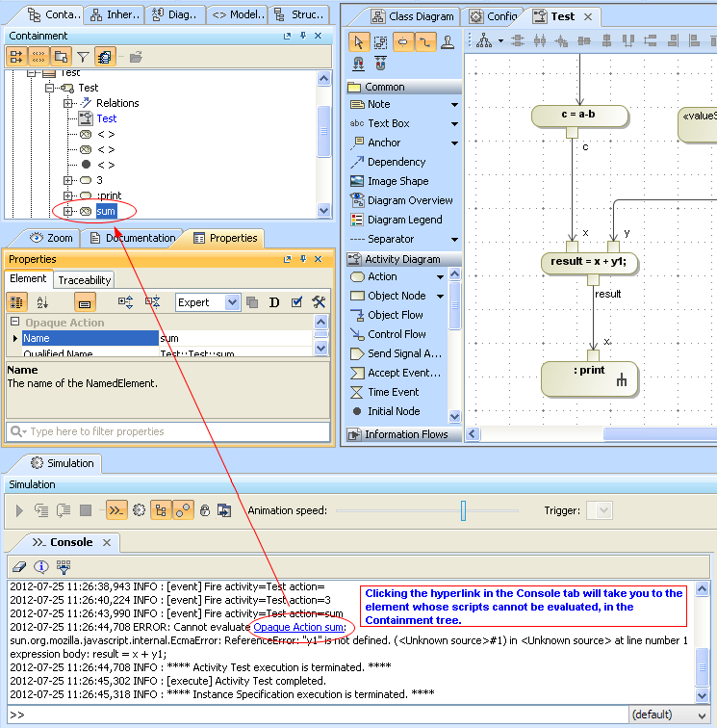Switch to the Traceability tab
The height and width of the screenshot is (728, 717).
pos(85,279)
